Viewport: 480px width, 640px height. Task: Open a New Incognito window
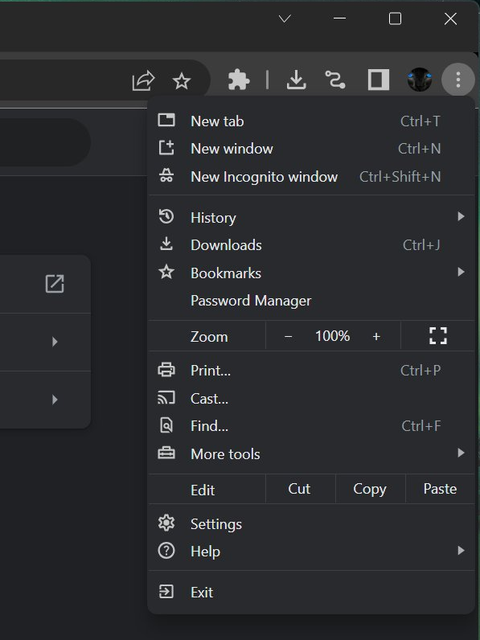coord(311,176)
